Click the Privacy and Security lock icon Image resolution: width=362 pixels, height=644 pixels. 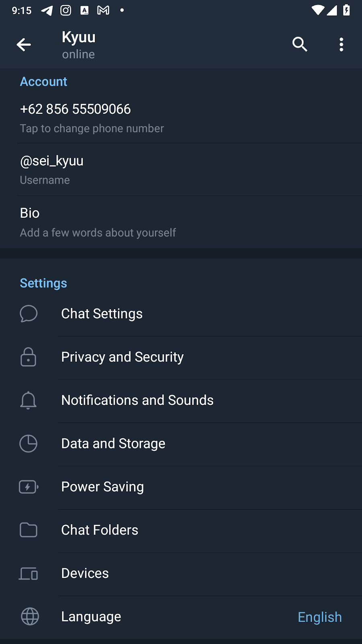28,357
